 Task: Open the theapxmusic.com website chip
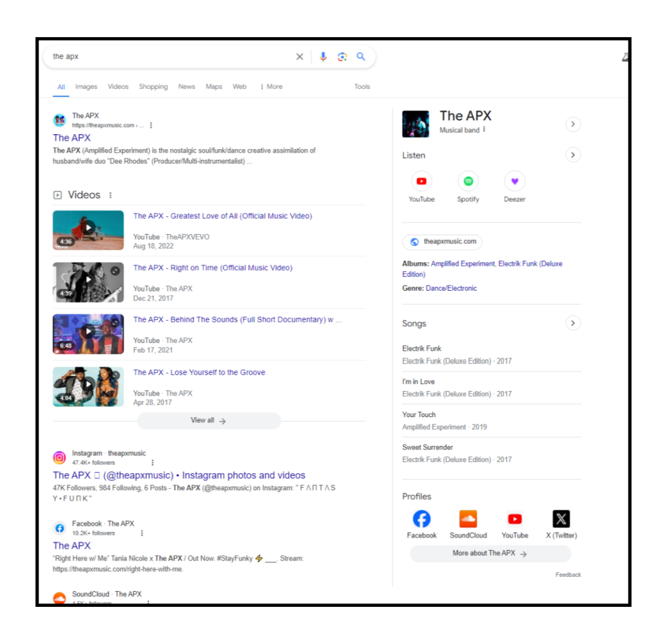(x=442, y=242)
